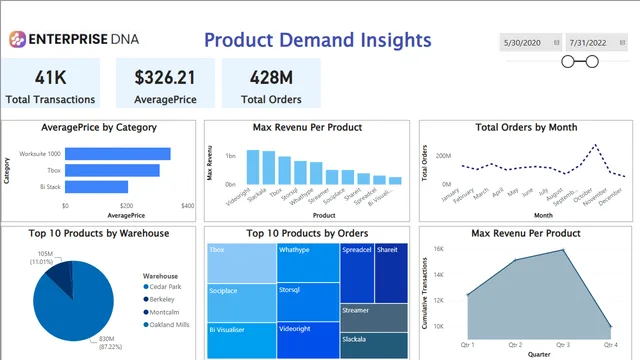This screenshot has width=640, height=360.
Task: Click the Bi Stack category bar
Action: coord(96,187)
